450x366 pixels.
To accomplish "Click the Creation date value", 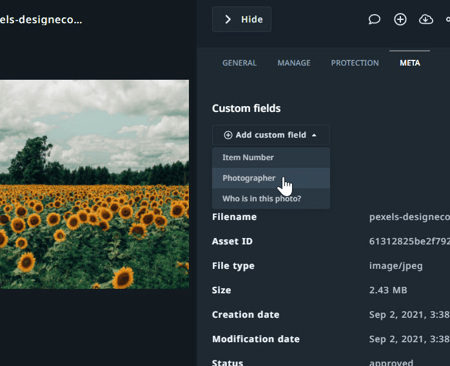I will (409, 315).
